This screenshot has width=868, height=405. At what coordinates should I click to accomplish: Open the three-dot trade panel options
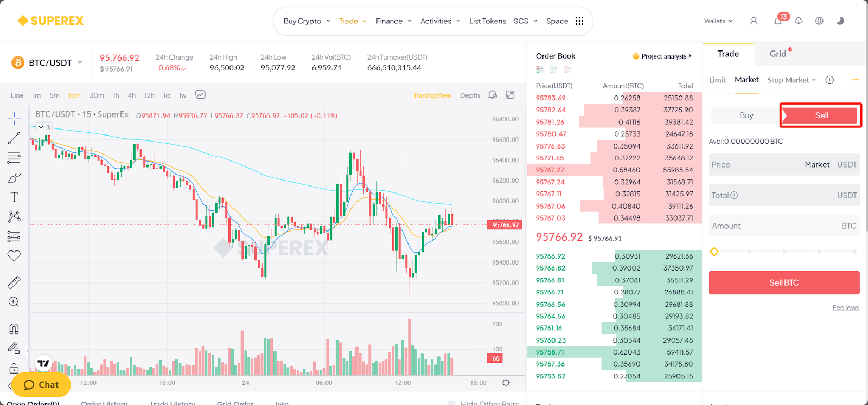coord(856,80)
